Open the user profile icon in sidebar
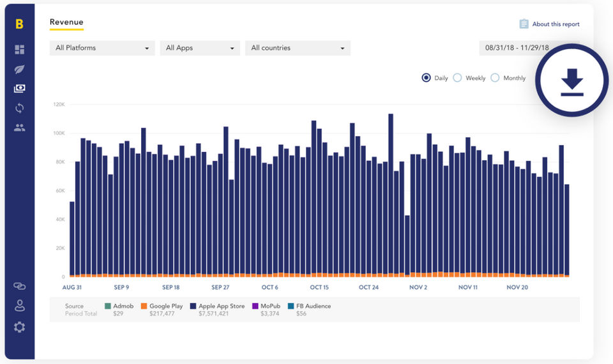This screenshot has height=364, width=613. pyautogui.click(x=20, y=305)
